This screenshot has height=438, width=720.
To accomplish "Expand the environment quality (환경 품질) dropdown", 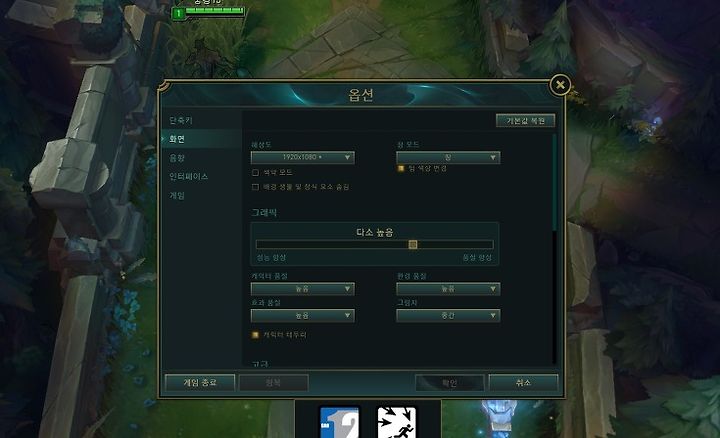I will [x=448, y=289].
